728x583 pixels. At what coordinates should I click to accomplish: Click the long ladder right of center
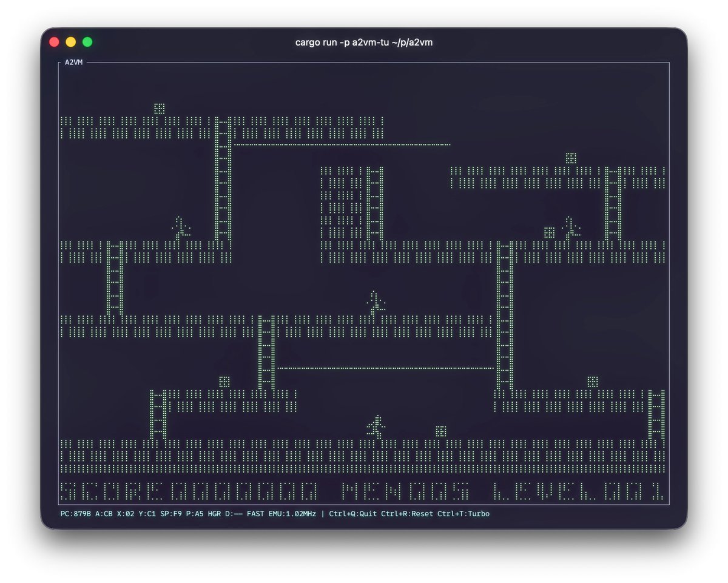tap(505, 315)
